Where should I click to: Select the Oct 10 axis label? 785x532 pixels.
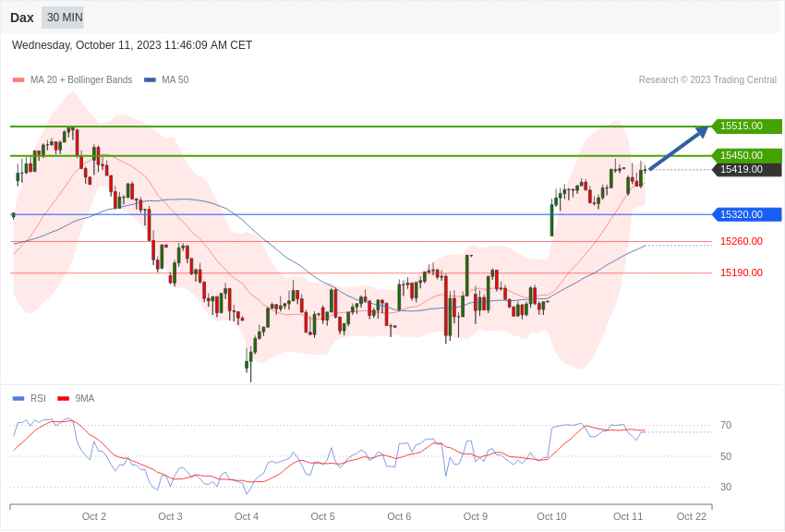(x=551, y=516)
